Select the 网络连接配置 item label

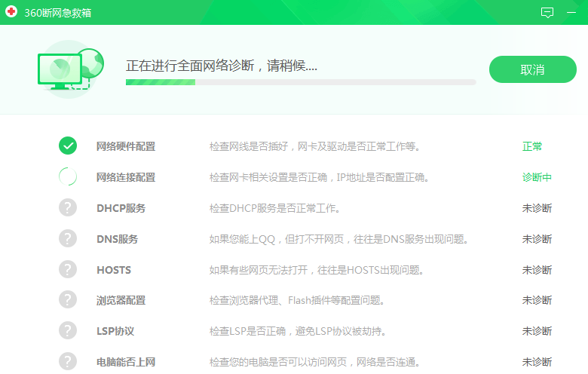click(x=126, y=177)
